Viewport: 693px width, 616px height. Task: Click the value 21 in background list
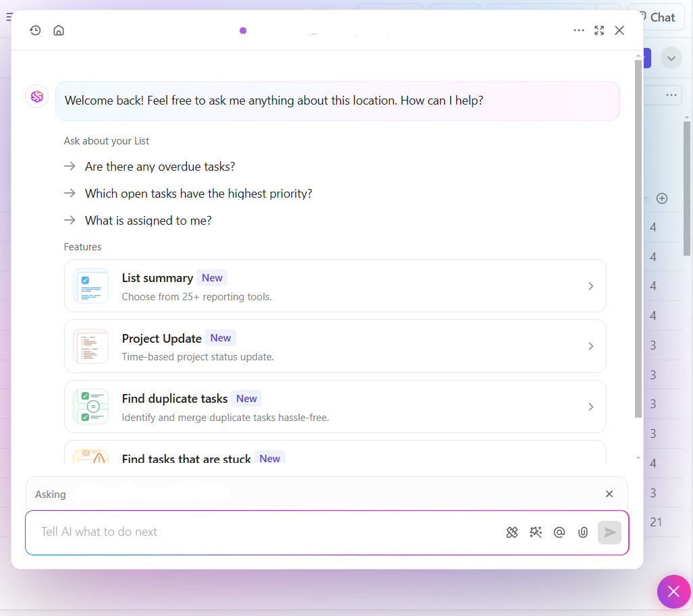(x=656, y=522)
